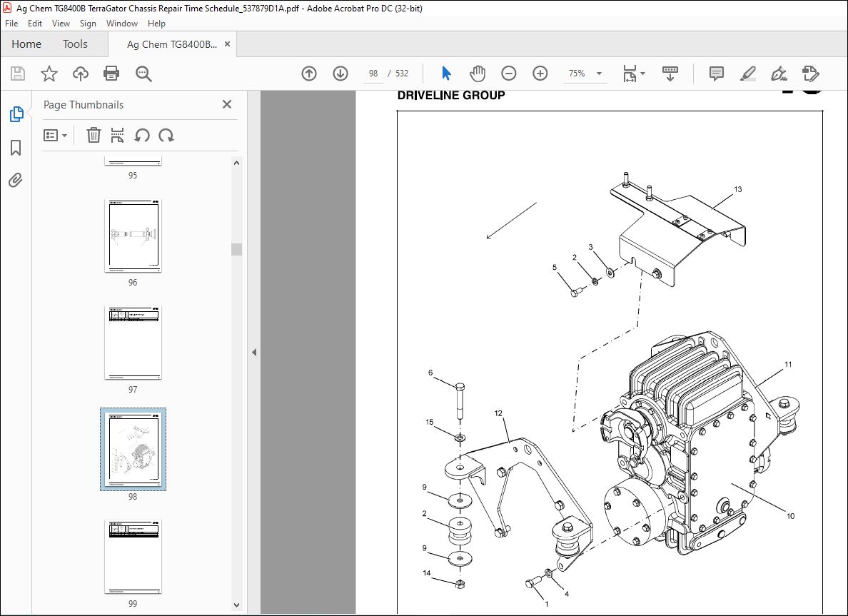
Task: Rotate page clockwise
Action: tap(166, 135)
